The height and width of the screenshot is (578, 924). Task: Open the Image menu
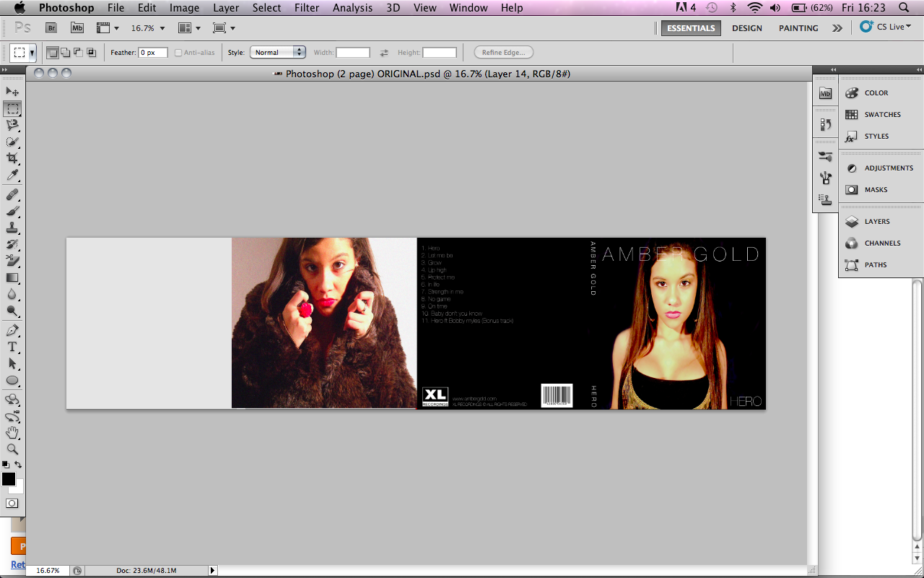point(184,8)
